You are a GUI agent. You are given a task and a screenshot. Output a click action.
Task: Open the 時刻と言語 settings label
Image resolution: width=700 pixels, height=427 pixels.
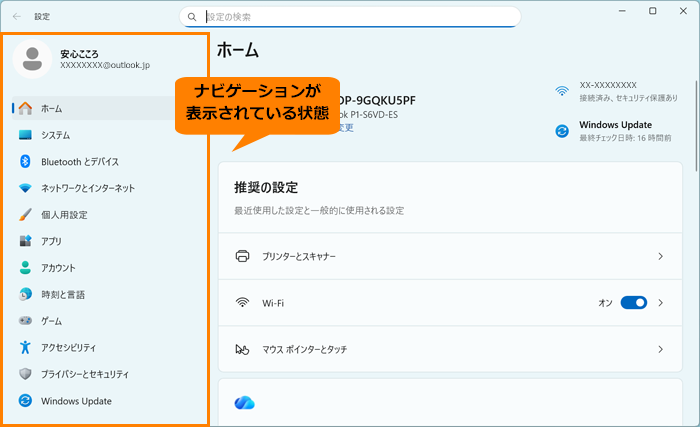click(x=63, y=294)
